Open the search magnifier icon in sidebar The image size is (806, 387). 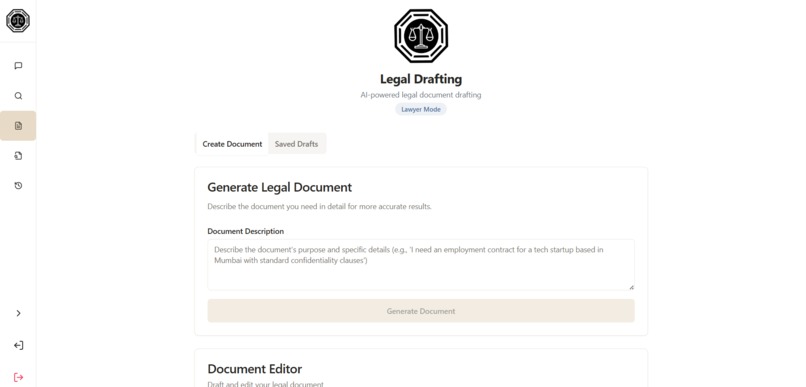click(x=18, y=96)
